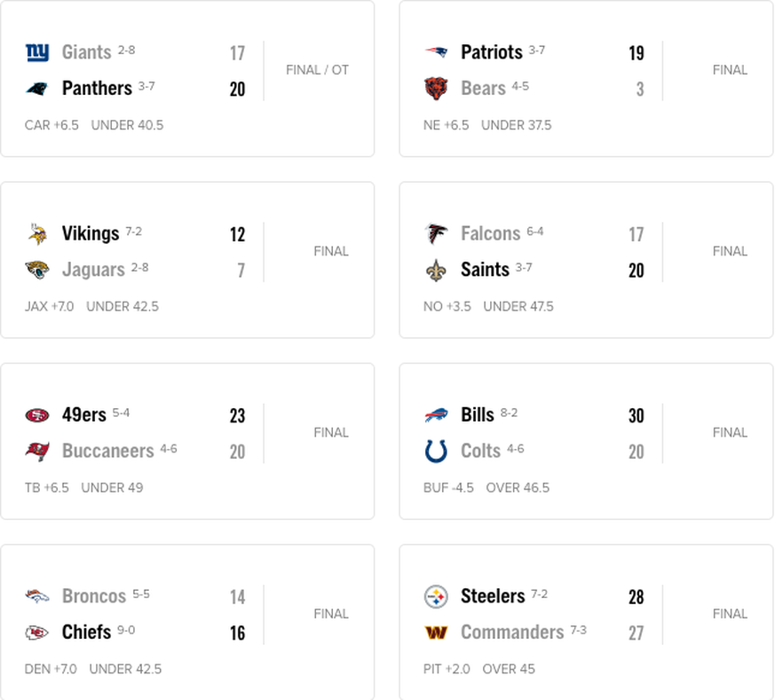Click the Indianapolis Colts horseshoe logo
Image resolution: width=775 pixels, height=700 pixels.
436,451
